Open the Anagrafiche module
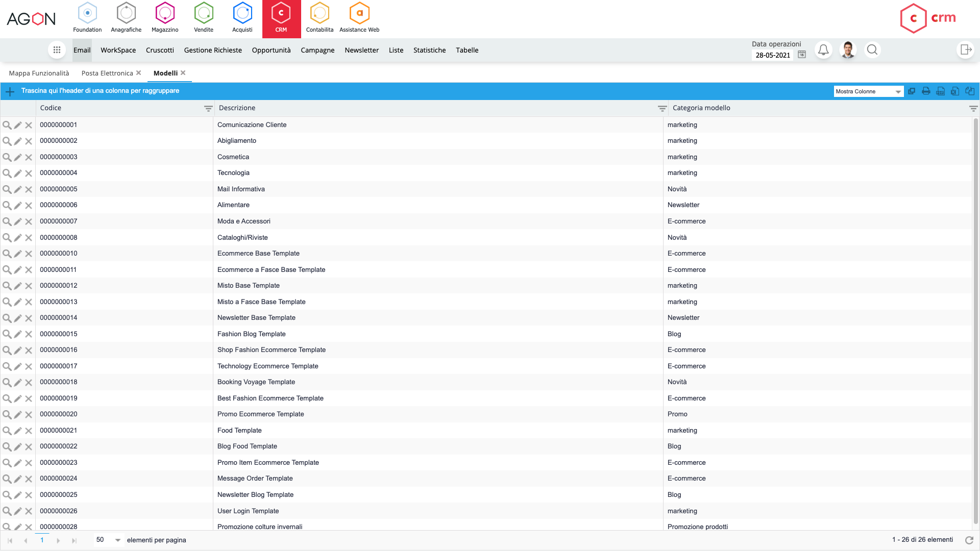980x551 pixels. point(126,18)
